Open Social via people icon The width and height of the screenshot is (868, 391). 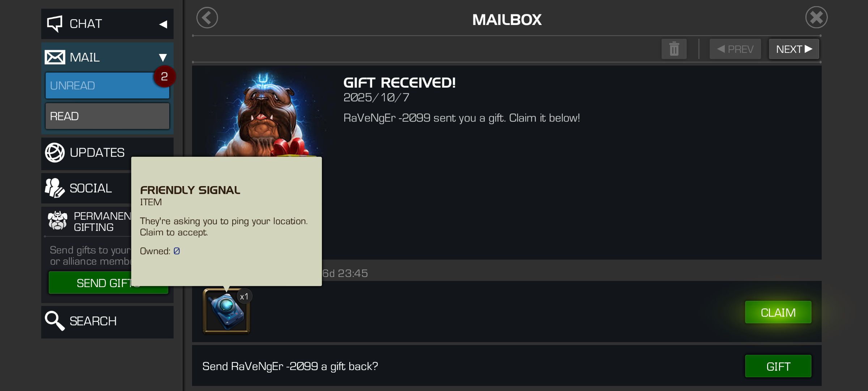[x=55, y=188]
